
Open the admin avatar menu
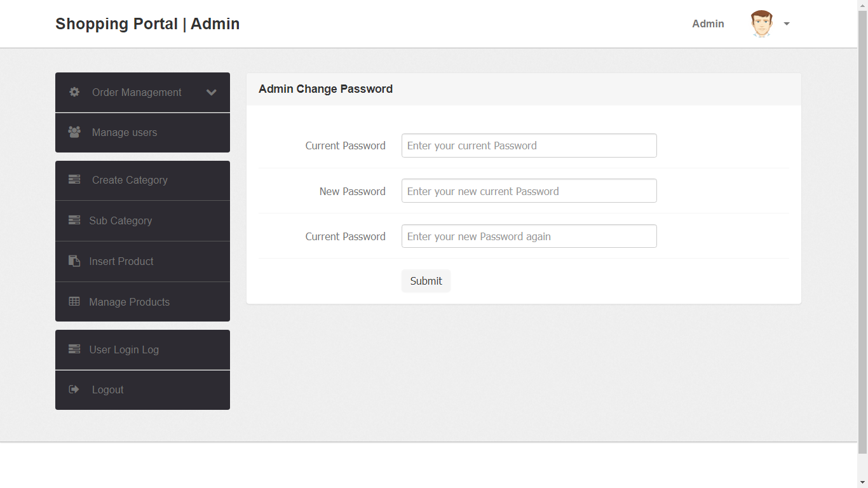(x=761, y=24)
